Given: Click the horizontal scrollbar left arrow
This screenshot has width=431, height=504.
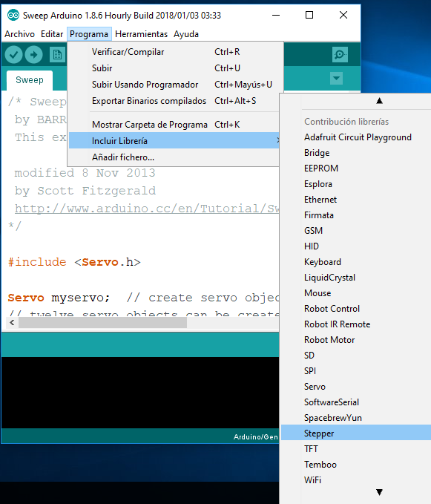Looking at the screenshot, I should click(x=12, y=323).
